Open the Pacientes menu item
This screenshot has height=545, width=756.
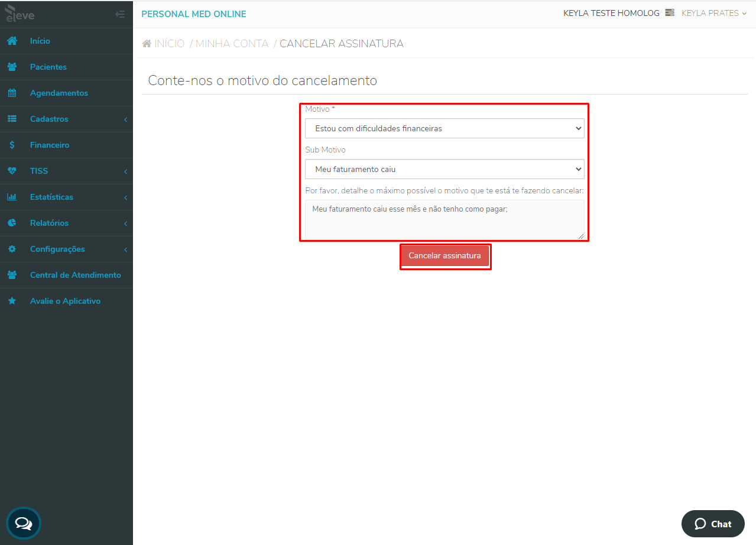point(66,67)
